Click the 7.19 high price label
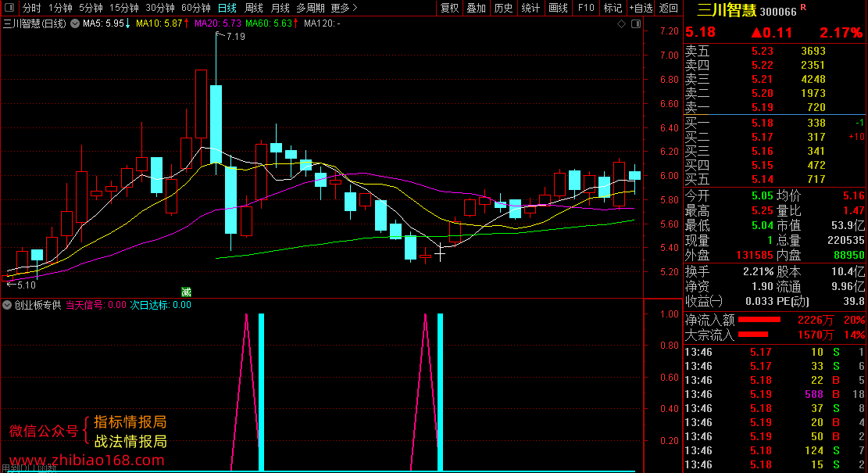 pos(236,37)
